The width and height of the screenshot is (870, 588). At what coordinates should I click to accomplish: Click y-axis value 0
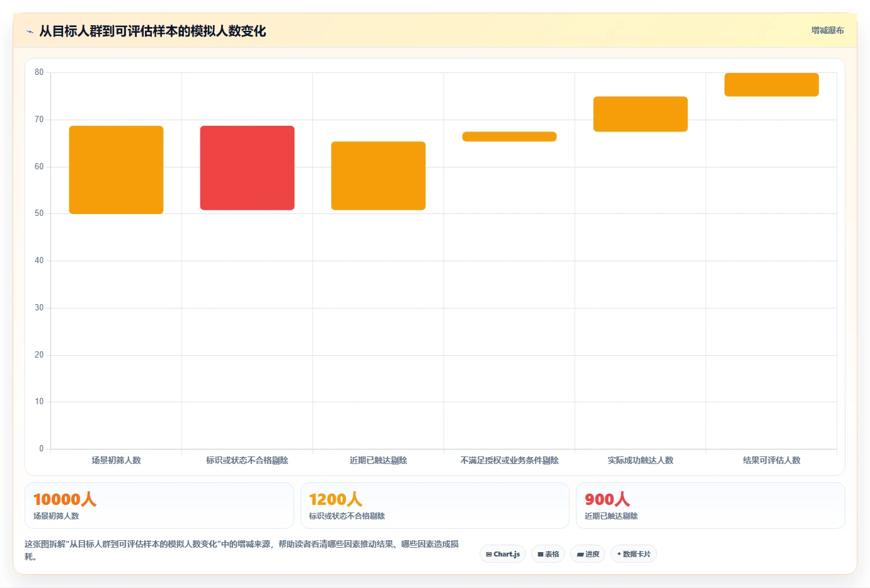(42, 449)
